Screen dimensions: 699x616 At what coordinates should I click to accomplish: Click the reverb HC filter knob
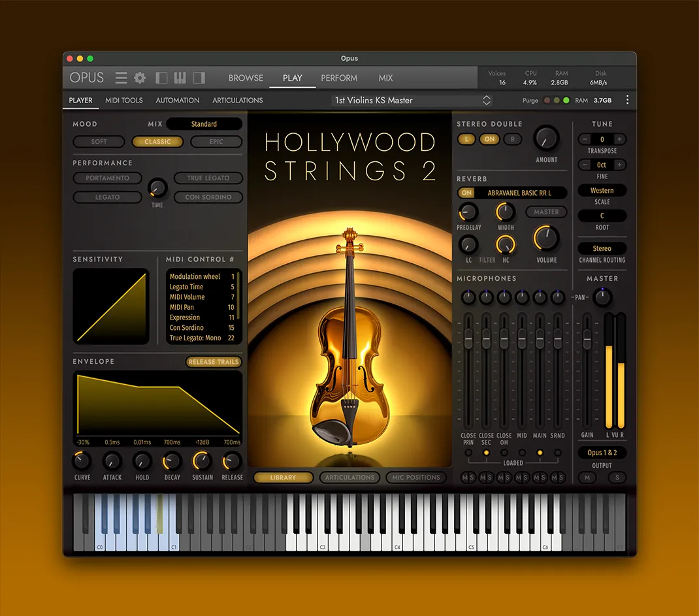(506, 245)
